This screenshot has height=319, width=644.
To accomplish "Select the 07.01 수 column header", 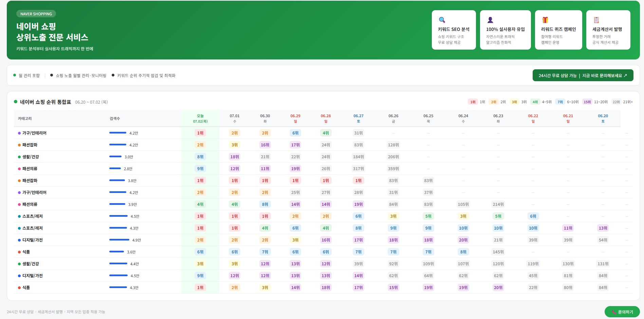I will point(235,119).
